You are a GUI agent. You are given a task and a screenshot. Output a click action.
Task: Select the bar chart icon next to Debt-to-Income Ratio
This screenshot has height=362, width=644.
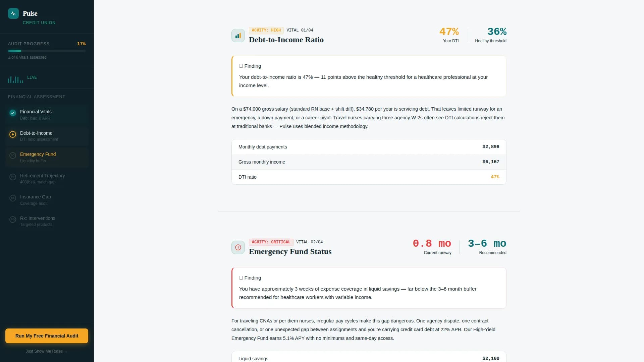tap(238, 35)
